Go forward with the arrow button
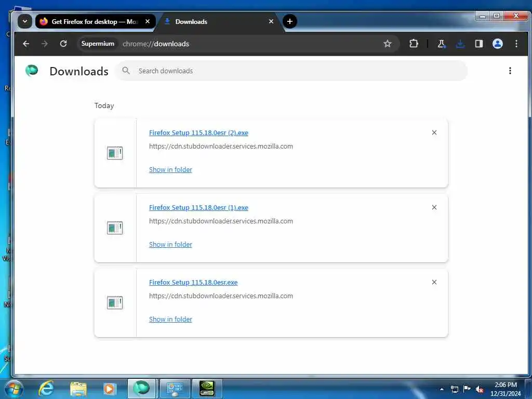Image resolution: width=532 pixels, height=399 pixels. 45,44
